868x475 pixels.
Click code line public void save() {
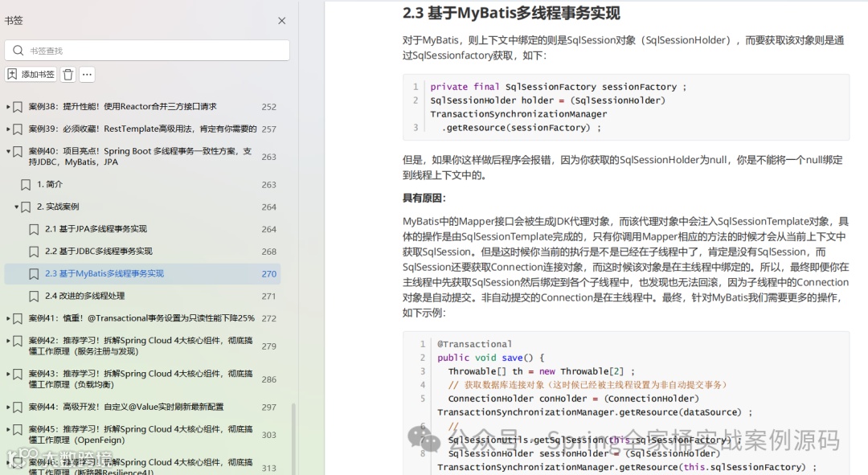[x=490, y=358]
